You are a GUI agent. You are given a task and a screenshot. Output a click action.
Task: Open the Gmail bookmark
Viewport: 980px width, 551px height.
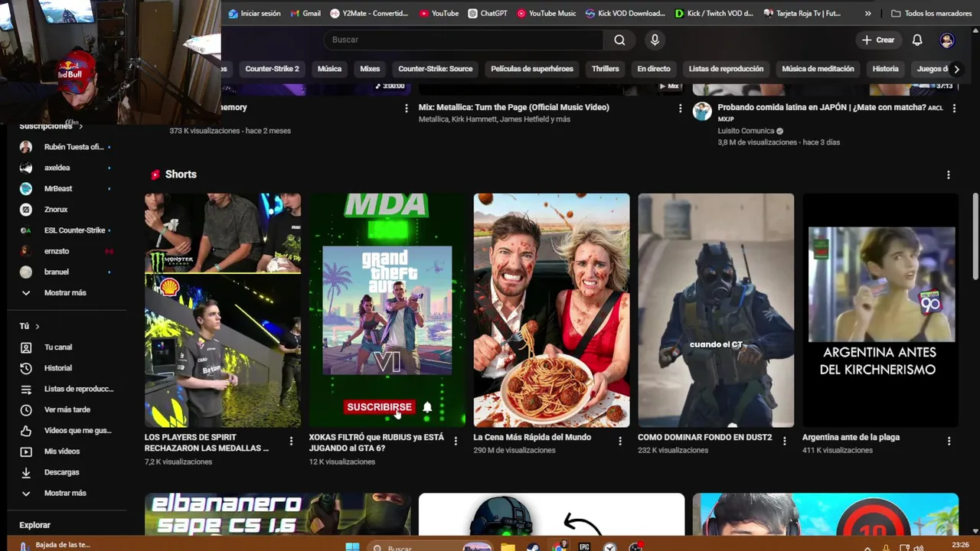[x=305, y=13]
